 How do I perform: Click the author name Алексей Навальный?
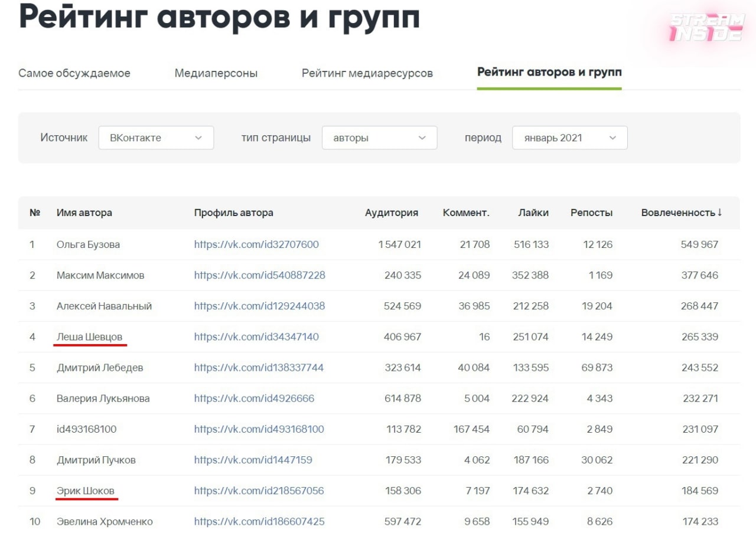(x=104, y=306)
